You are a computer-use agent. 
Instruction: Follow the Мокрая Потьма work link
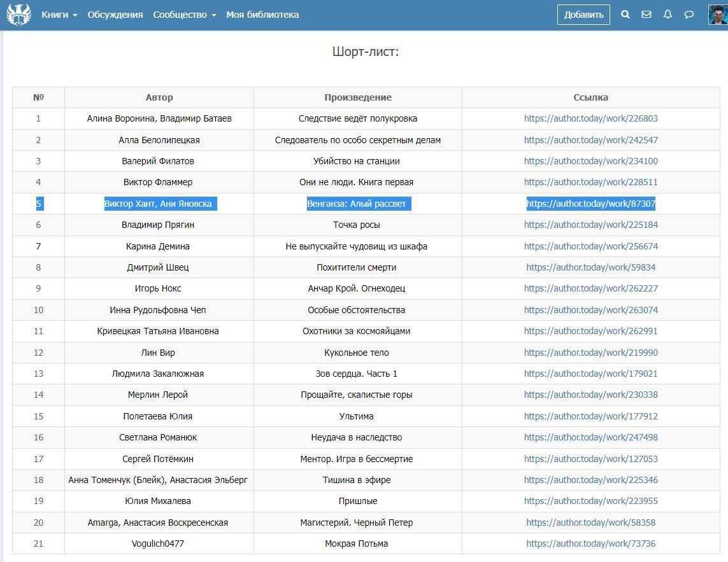[590, 544]
